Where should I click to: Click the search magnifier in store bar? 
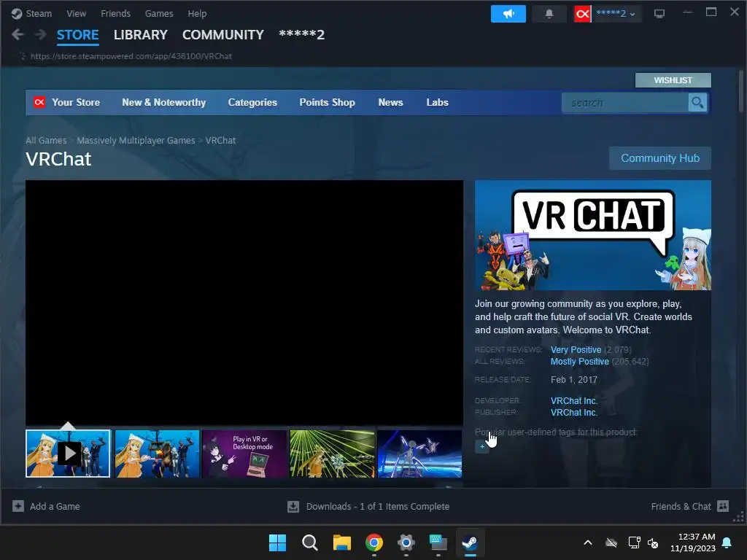point(697,102)
